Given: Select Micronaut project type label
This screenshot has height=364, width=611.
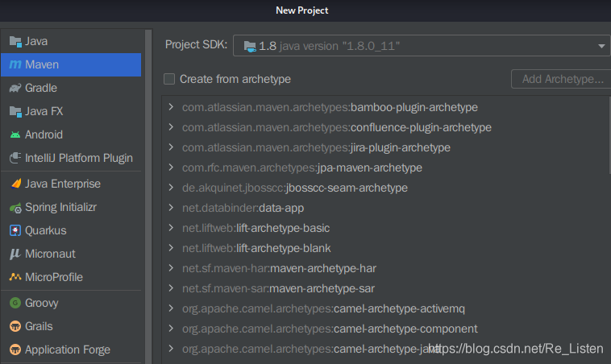Looking at the screenshot, I should [50, 254].
